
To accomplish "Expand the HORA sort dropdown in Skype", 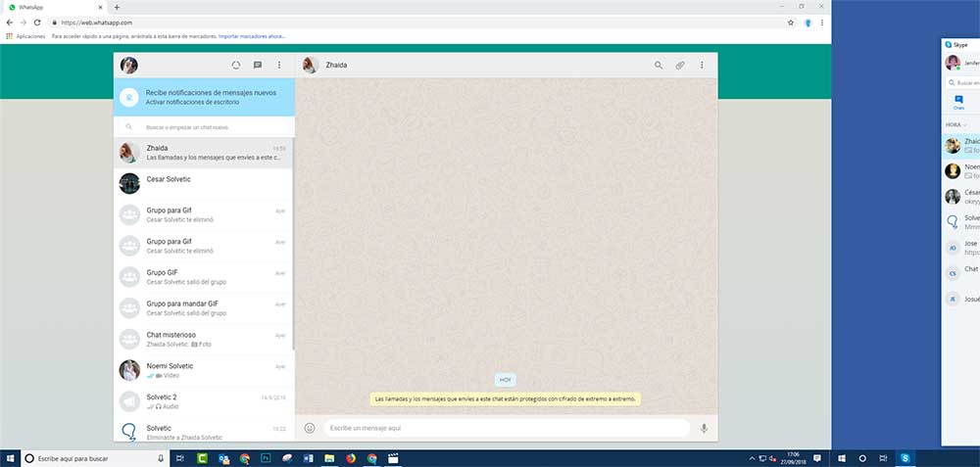I will (956, 125).
